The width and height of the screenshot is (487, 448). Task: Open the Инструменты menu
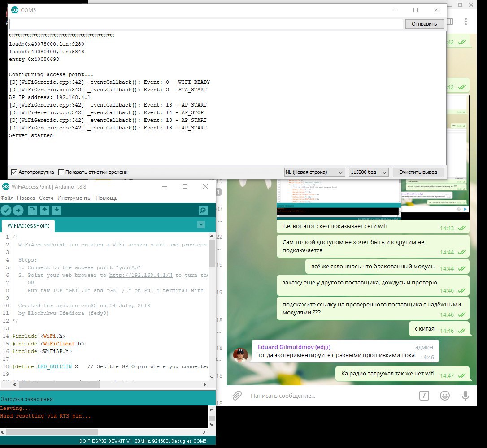74,198
